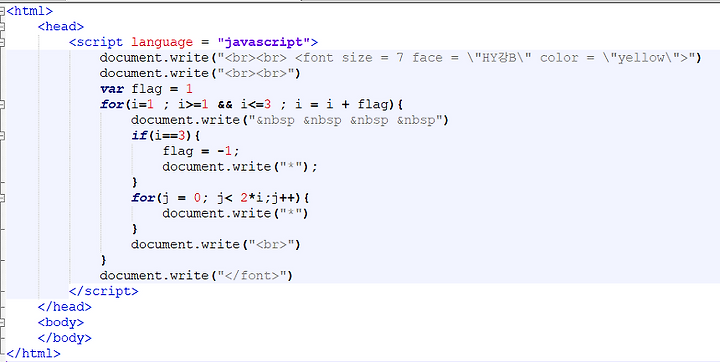Screen dimensions: 720x362
Task: Click the document.write("<br><br>") line
Action: click(x=200, y=74)
